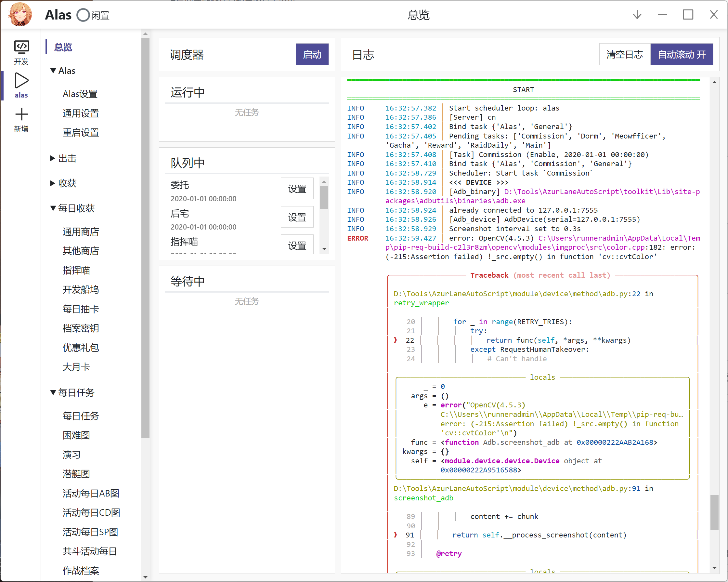This screenshot has width=728, height=582.
Task: Collapse the 每日任务 section
Action: point(53,392)
